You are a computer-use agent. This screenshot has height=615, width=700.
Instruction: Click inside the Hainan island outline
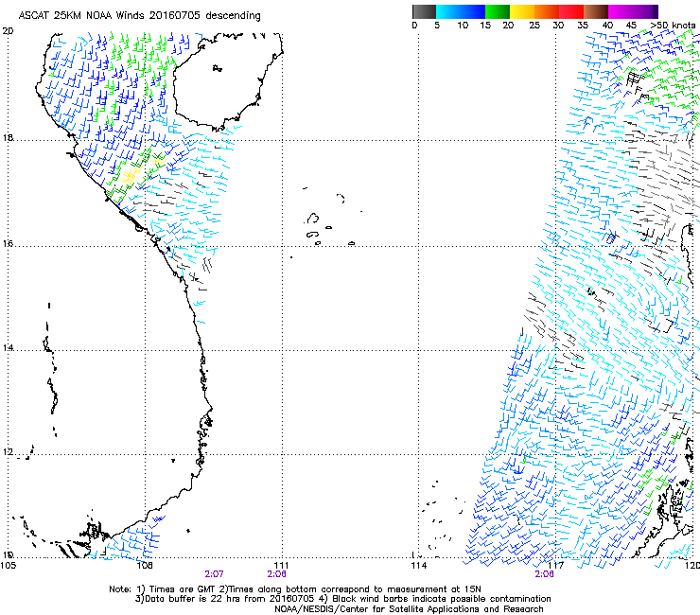click(228, 82)
